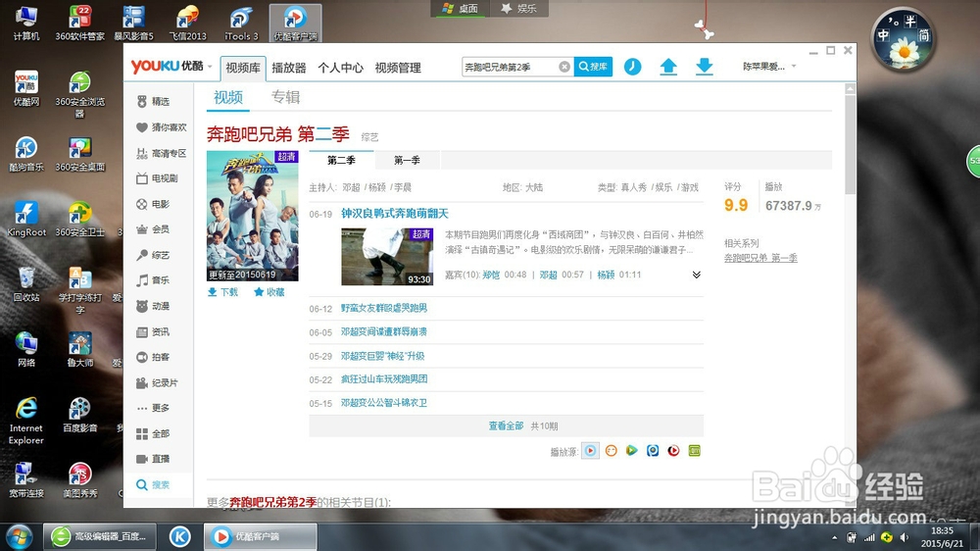Click the play history clock icon
980x551 pixels.
(632, 67)
